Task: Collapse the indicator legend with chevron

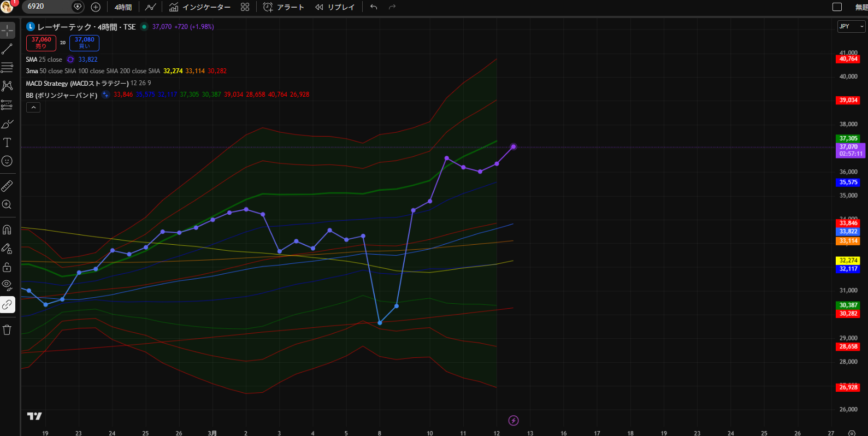Action: (33, 108)
